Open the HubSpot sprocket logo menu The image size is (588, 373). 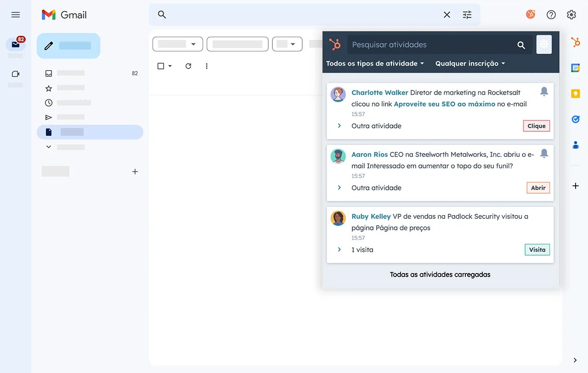pyautogui.click(x=335, y=45)
